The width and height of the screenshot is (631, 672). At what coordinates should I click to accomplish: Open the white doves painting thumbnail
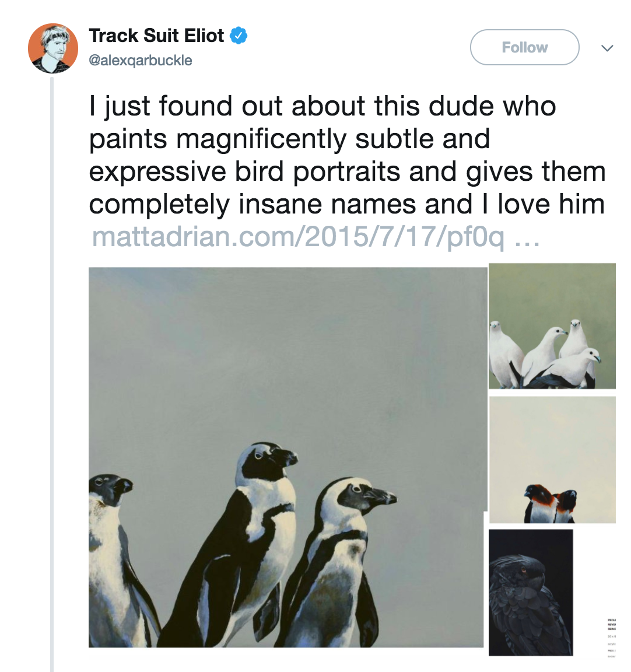552,325
